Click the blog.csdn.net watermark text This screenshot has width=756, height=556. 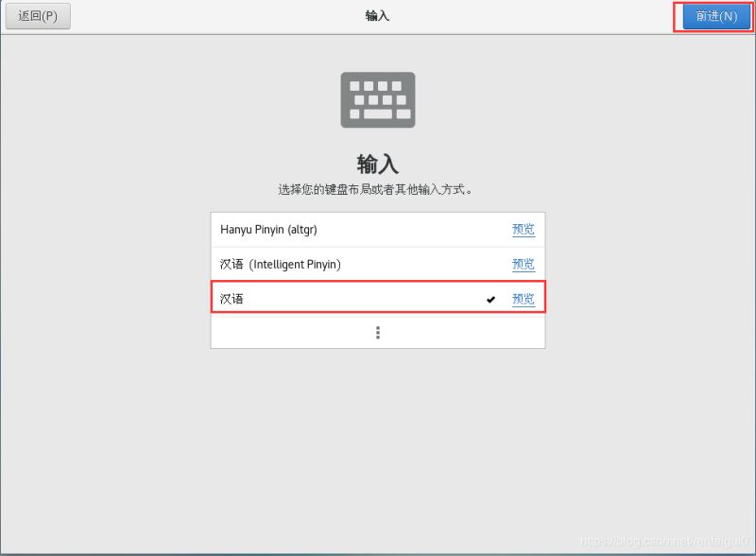click(664, 542)
